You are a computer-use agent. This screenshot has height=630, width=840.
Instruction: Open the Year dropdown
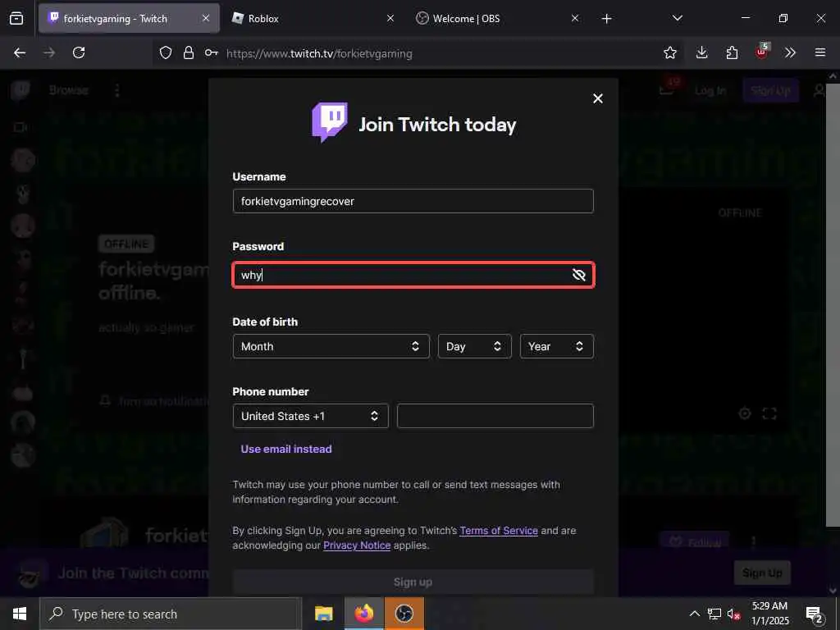click(557, 346)
